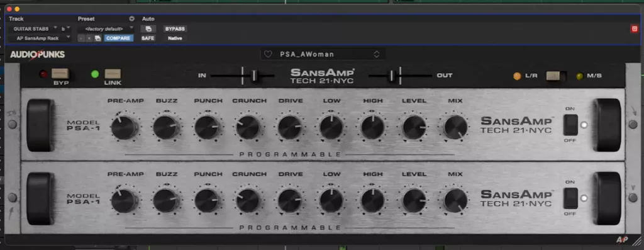Image resolution: width=644 pixels, height=250 pixels.
Task: Toggle the BYP bypass switch
Action: (x=60, y=74)
